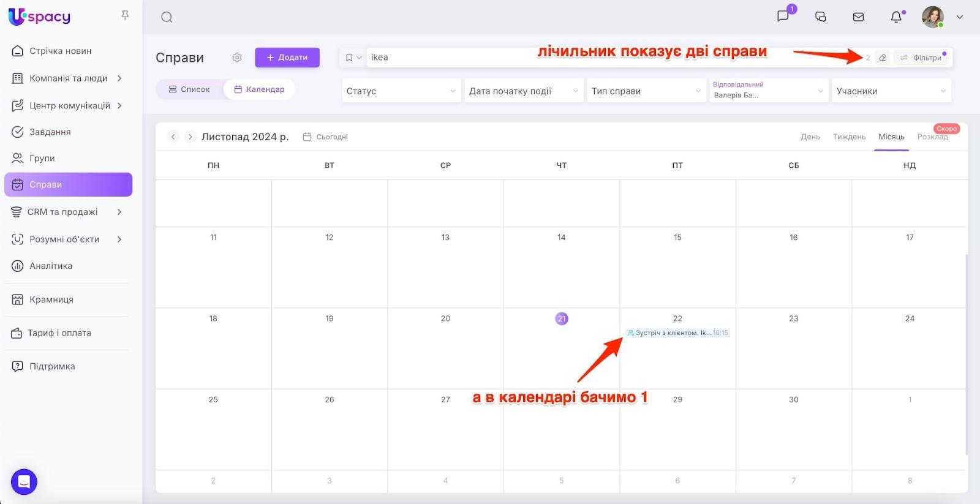Expand Компанія та люди chevron

pos(119,78)
